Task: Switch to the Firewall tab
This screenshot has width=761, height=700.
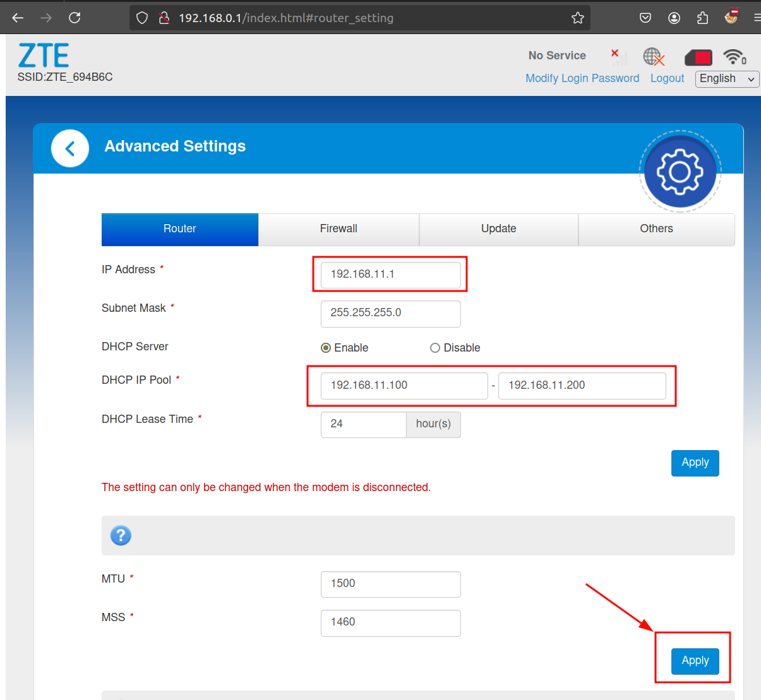Action: (339, 229)
